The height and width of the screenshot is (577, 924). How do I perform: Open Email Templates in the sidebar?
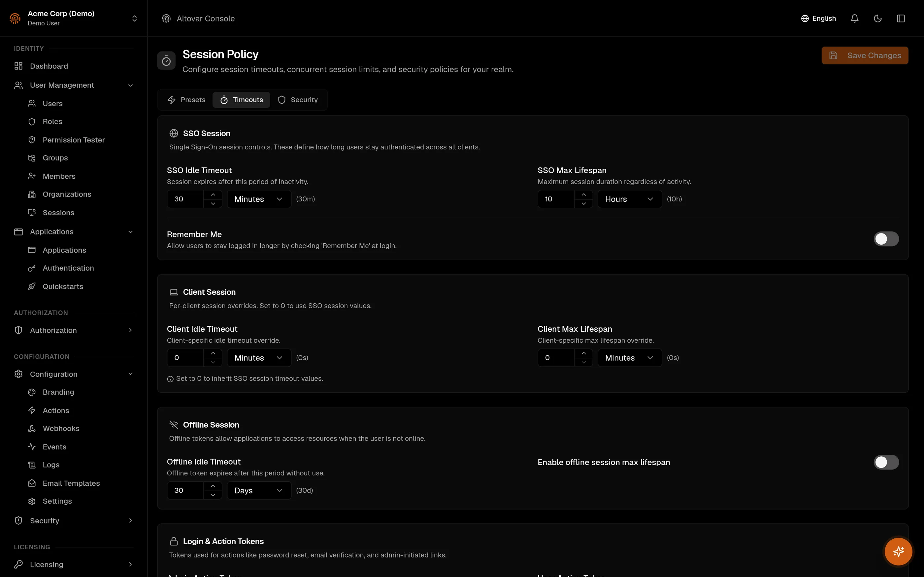(71, 483)
